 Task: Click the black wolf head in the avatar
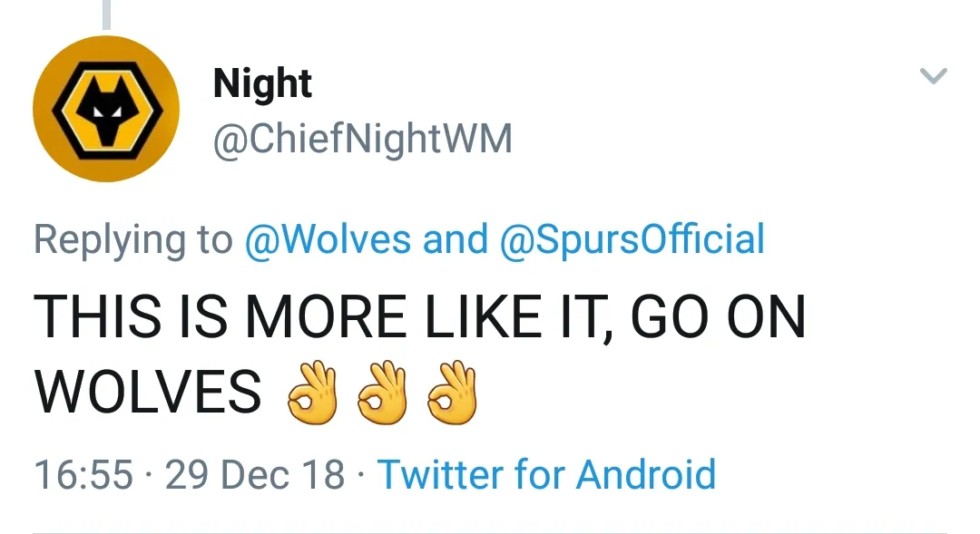[106, 112]
